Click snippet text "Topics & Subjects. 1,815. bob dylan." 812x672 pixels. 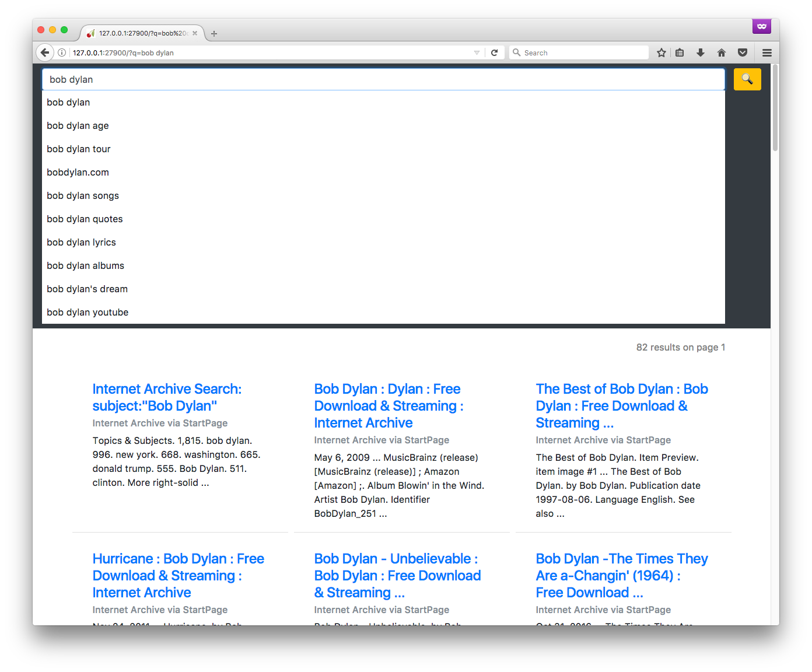[x=172, y=441]
